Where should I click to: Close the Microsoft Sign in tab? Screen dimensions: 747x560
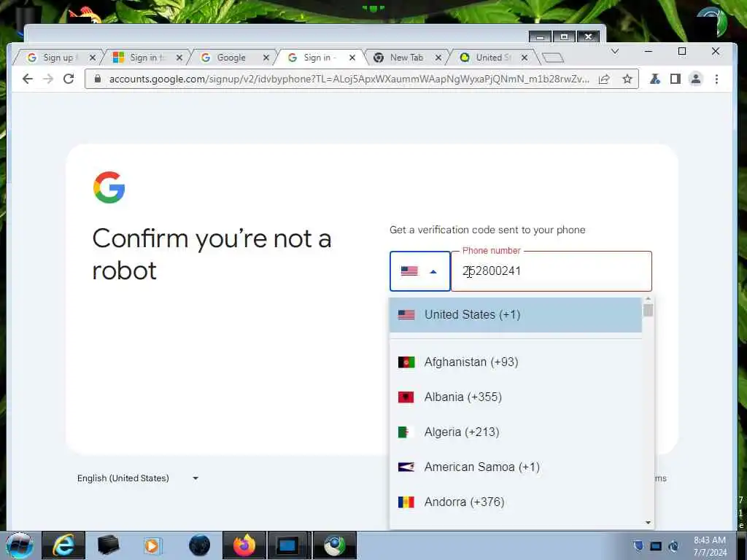click(179, 58)
